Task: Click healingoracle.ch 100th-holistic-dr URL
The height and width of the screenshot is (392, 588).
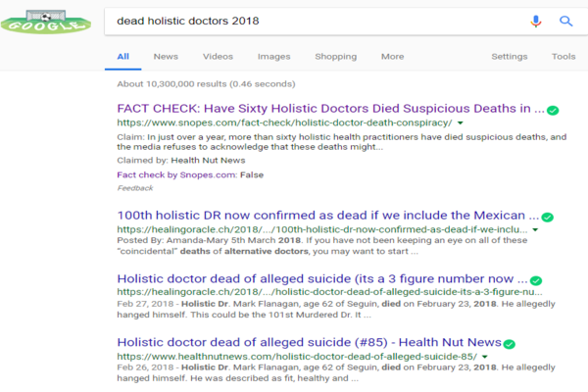Action: (322, 229)
